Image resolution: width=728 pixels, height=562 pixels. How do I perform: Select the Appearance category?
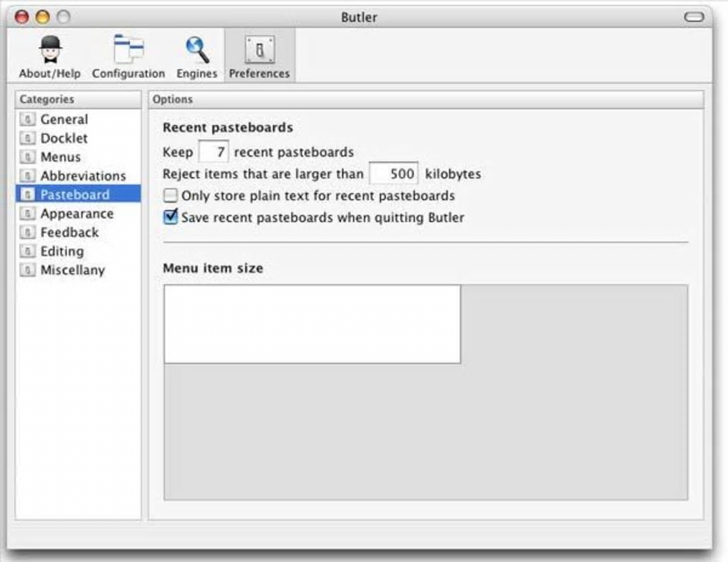78,214
